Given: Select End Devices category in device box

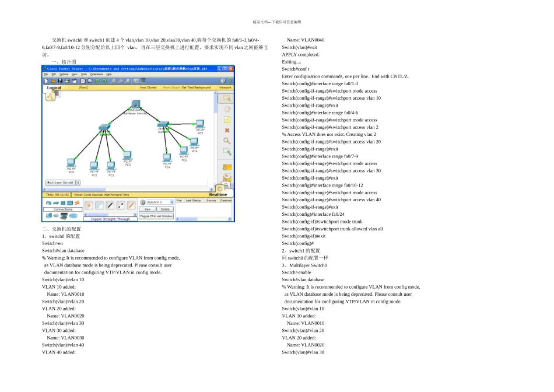Looking at the screenshot, I should pyautogui.click(x=49, y=216).
